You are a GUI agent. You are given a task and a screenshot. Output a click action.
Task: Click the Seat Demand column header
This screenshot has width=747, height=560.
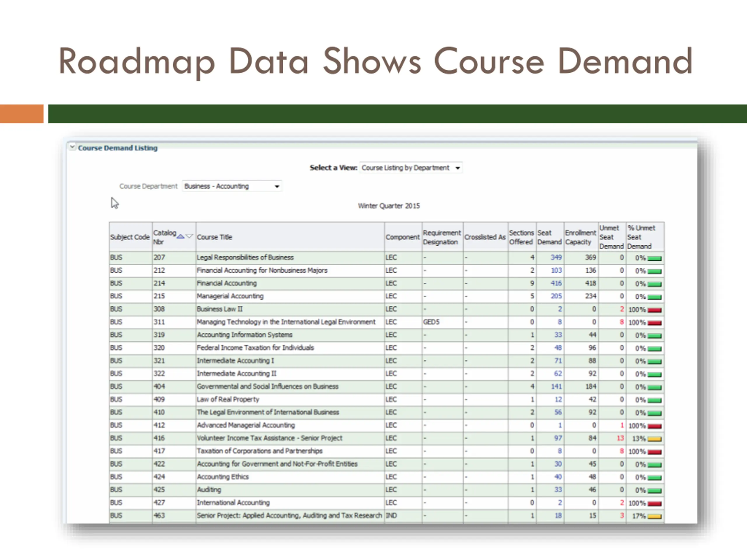click(x=549, y=237)
